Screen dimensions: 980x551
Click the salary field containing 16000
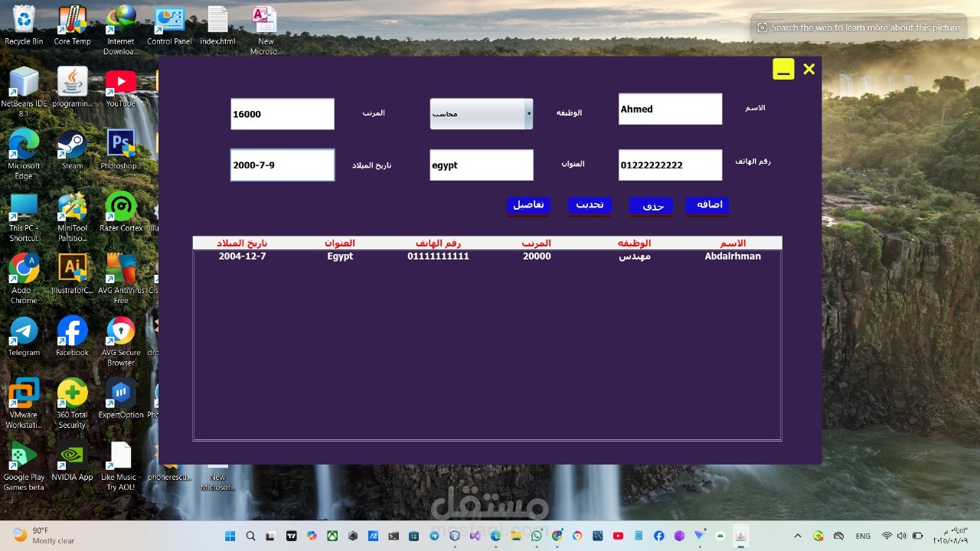(283, 114)
